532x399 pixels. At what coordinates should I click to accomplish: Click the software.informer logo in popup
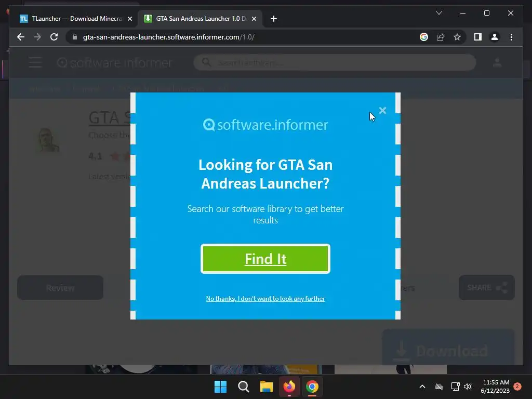click(265, 125)
